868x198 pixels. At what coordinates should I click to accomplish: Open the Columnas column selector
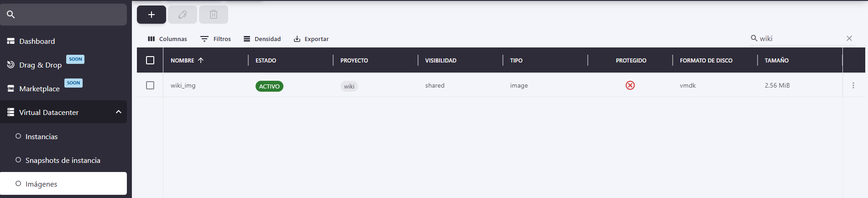[167, 39]
